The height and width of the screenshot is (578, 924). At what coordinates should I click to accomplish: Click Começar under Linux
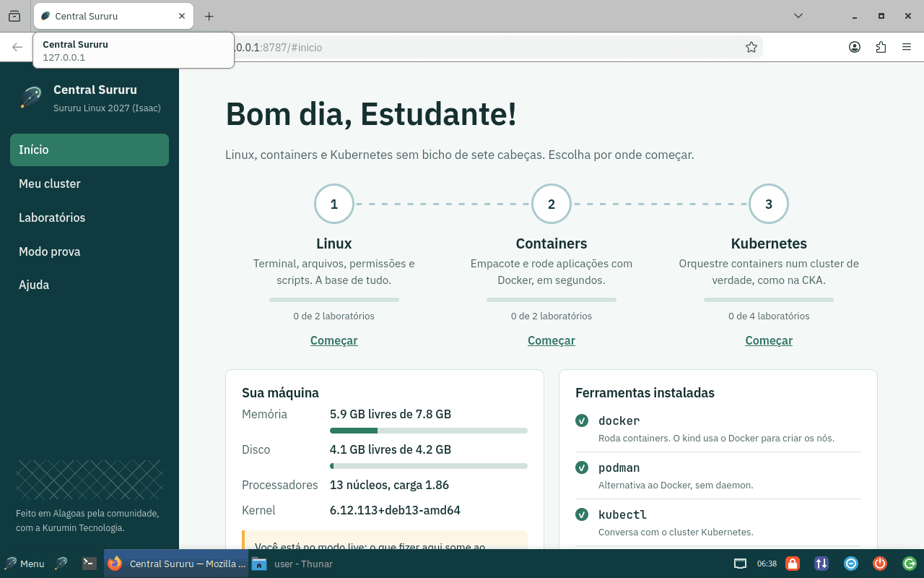click(334, 340)
